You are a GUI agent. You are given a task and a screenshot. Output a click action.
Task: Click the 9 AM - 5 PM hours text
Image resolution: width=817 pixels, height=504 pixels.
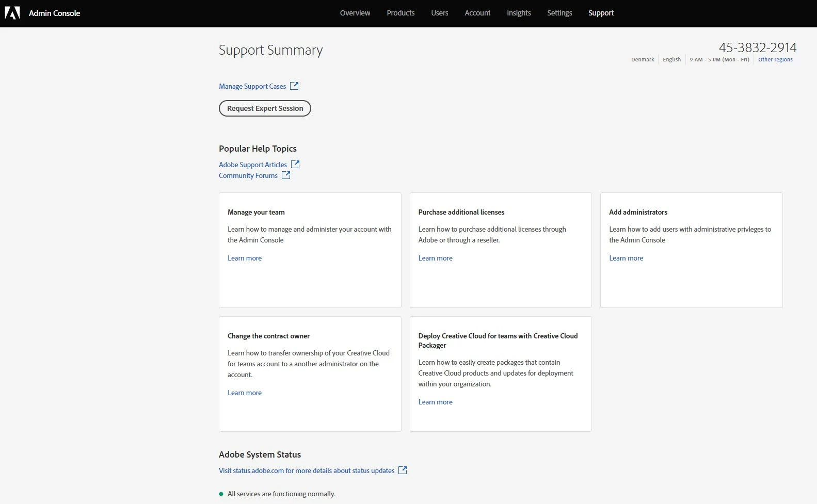tap(719, 59)
